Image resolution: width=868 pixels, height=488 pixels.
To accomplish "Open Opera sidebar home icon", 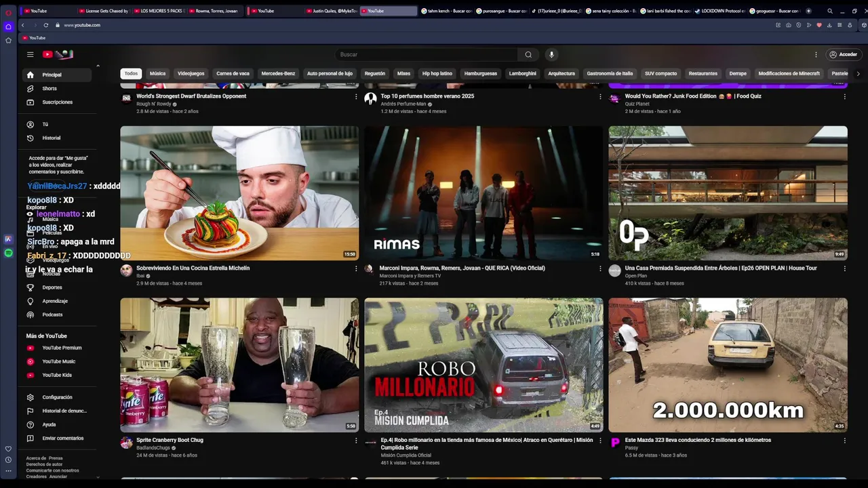I will 8,26.
